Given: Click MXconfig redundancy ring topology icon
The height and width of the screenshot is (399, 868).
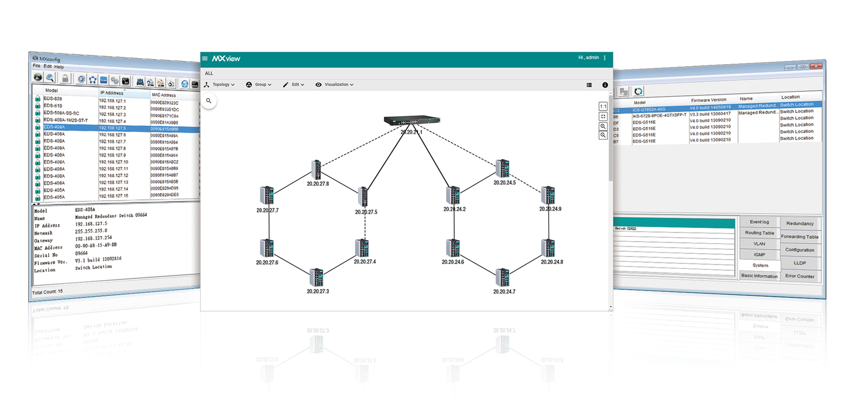Looking at the screenshot, I should (x=93, y=80).
